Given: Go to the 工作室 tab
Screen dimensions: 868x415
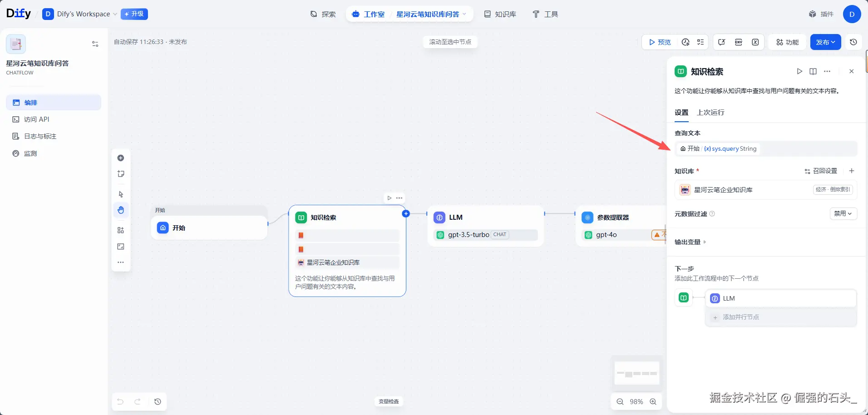Looking at the screenshot, I should coord(368,14).
